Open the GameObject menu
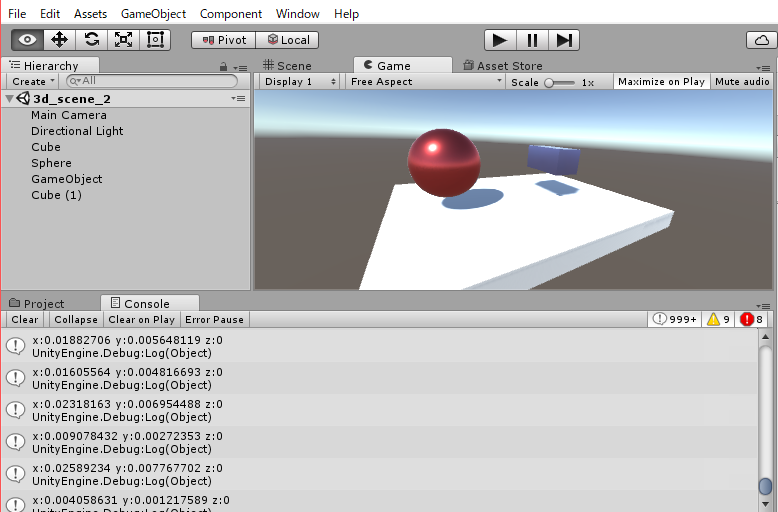The width and height of the screenshot is (778, 512). (x=153, y=14)
